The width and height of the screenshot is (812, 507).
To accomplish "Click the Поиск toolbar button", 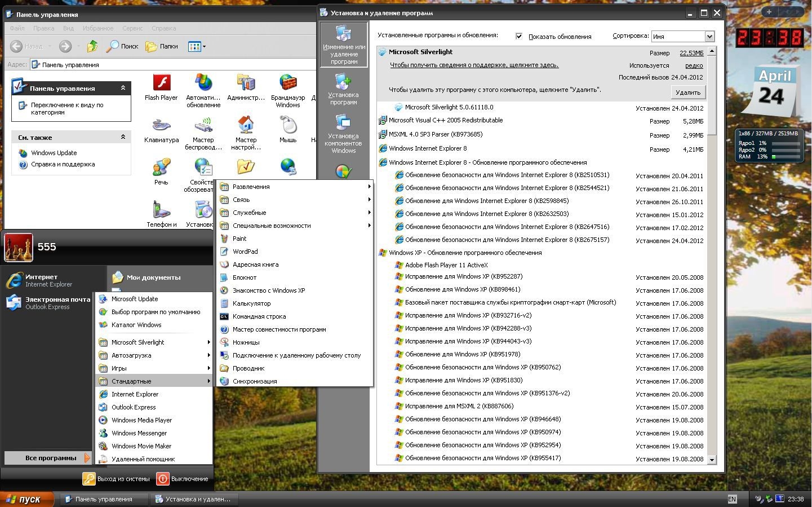I will coord(122,46).
